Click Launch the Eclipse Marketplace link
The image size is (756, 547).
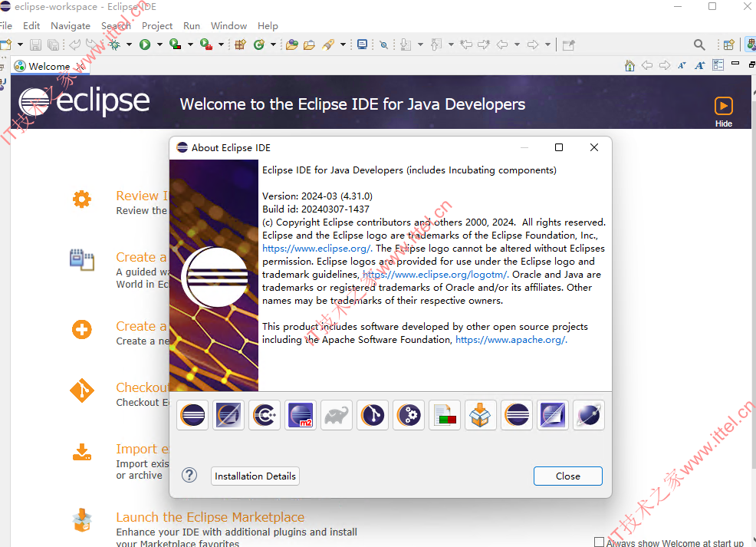210,517
